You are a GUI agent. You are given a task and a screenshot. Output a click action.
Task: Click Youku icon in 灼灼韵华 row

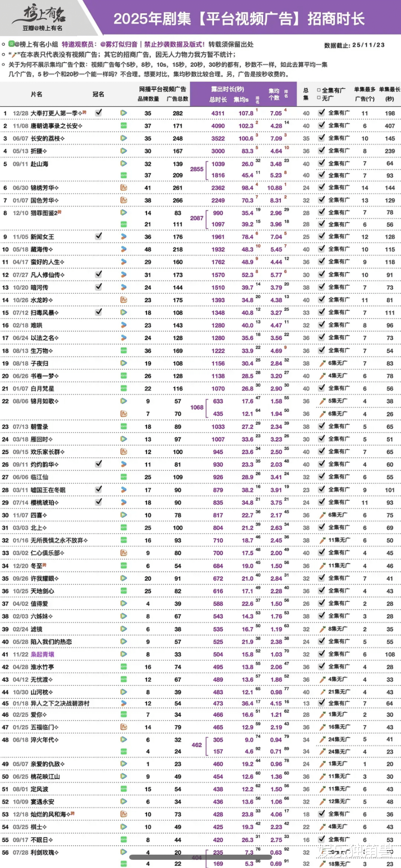click(124, 464)
